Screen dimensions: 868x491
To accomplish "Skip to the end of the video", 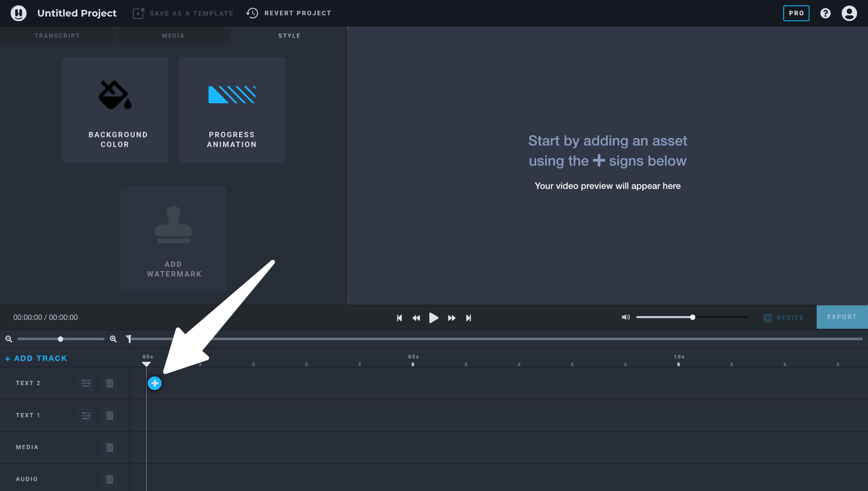I will tap(468, 318).
